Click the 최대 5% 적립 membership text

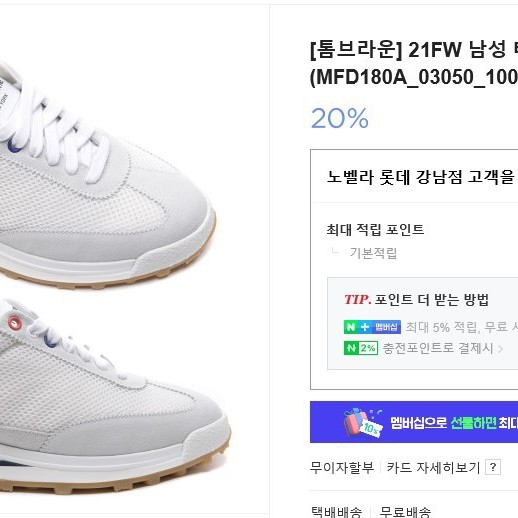(461, 327)
